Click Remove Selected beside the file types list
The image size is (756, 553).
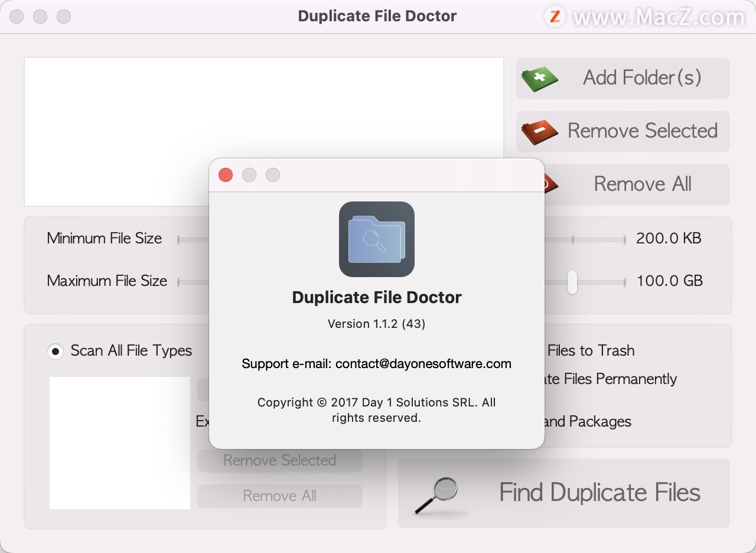click(x=280, y=461)
